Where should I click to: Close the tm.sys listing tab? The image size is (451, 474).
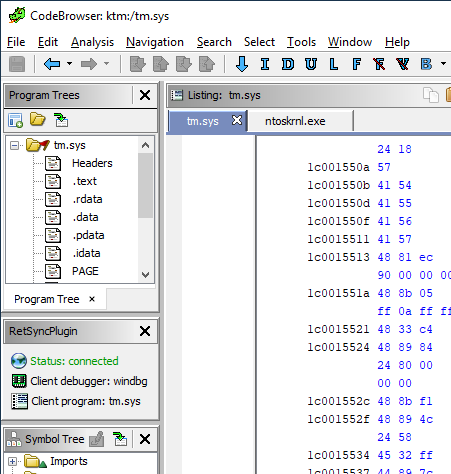pos(237,120)
